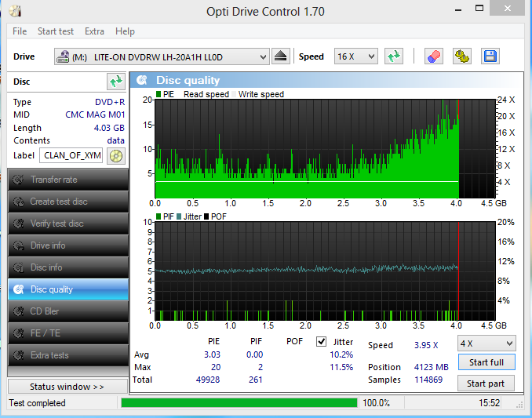532x418 pixels.
Task: Open the Verify test disc panel
Action: coord(67,224)
